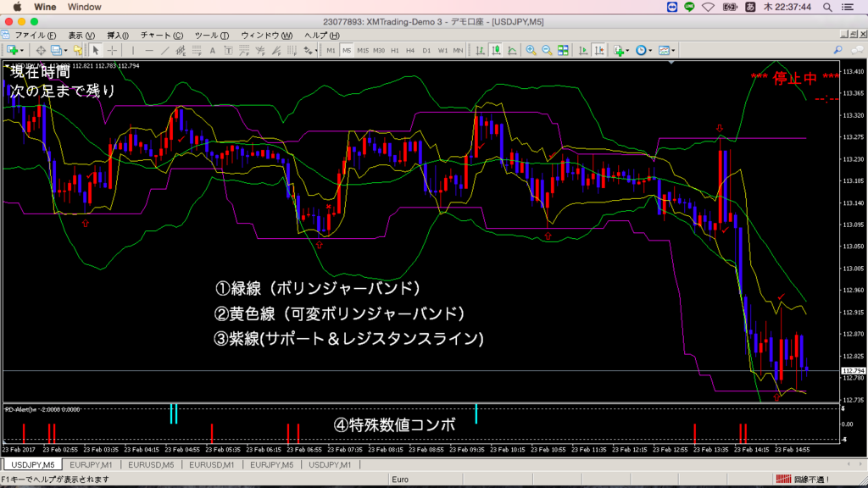
Task: Draw a horizontal line
Action: [149, 50]
